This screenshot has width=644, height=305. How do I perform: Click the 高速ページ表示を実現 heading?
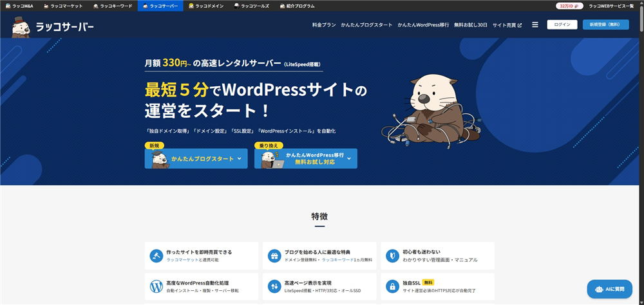308,283
